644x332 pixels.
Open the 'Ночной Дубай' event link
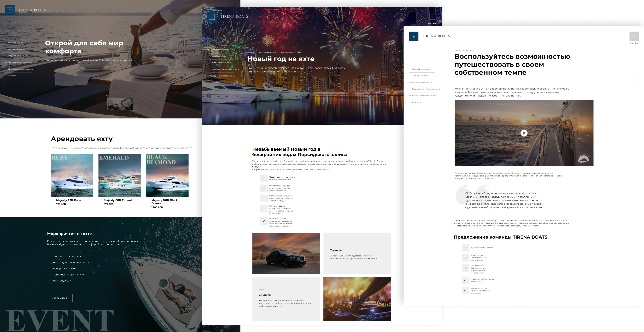pos(62,281)
